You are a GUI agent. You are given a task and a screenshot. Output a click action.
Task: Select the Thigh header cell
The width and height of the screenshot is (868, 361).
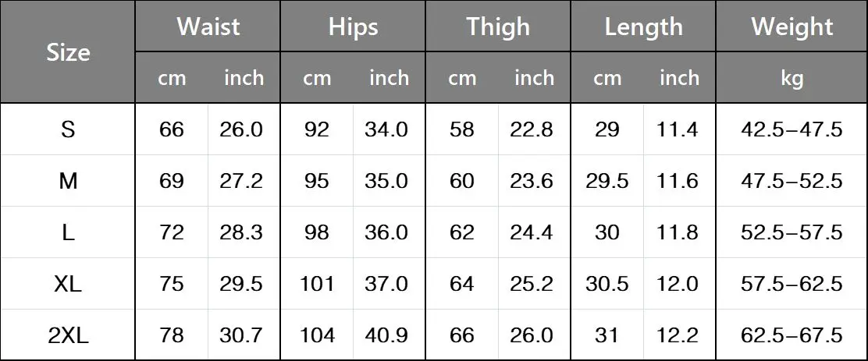click(x=498, y=27)
